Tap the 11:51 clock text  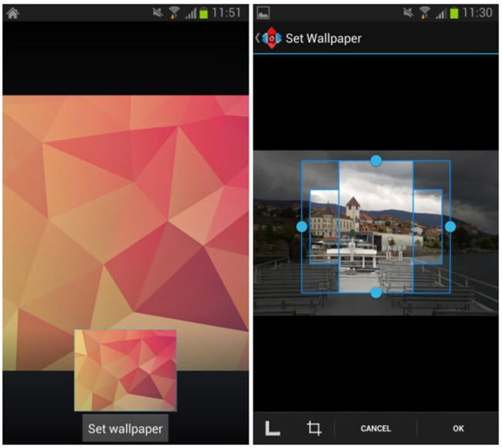226,13
